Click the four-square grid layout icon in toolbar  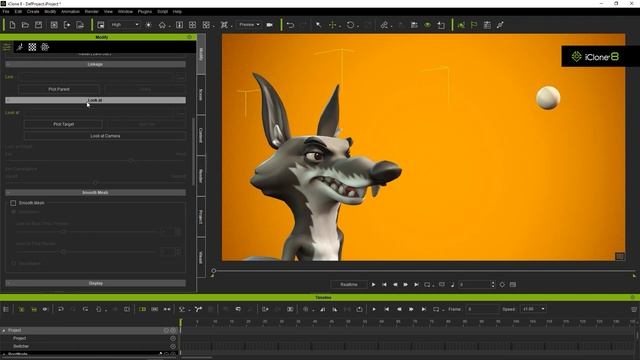pos(193,25)
